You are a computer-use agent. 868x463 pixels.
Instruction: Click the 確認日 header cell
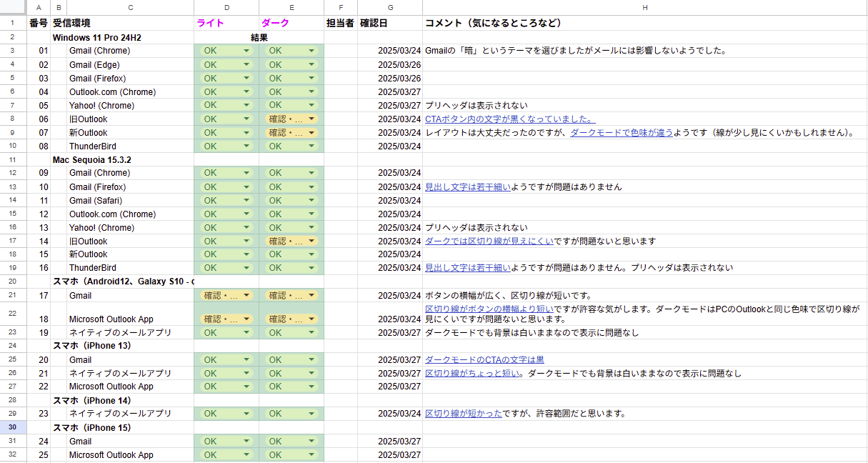coord(374,24)
